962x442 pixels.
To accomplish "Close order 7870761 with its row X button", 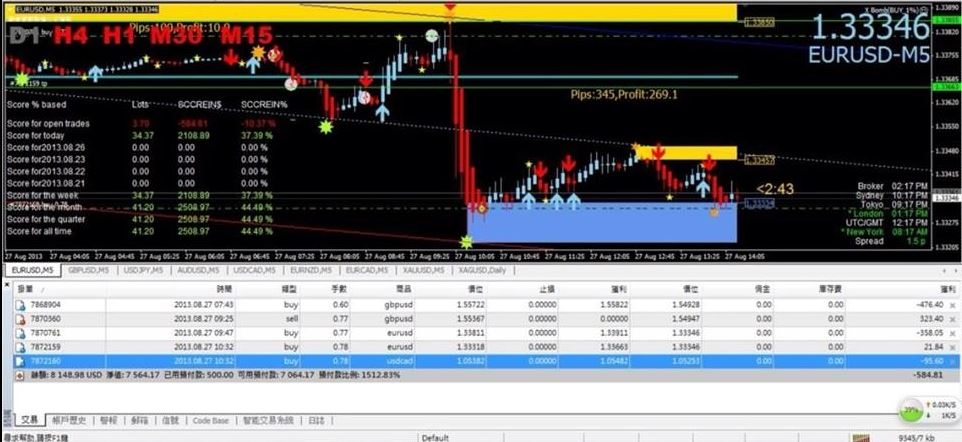I will coord(954,332).
